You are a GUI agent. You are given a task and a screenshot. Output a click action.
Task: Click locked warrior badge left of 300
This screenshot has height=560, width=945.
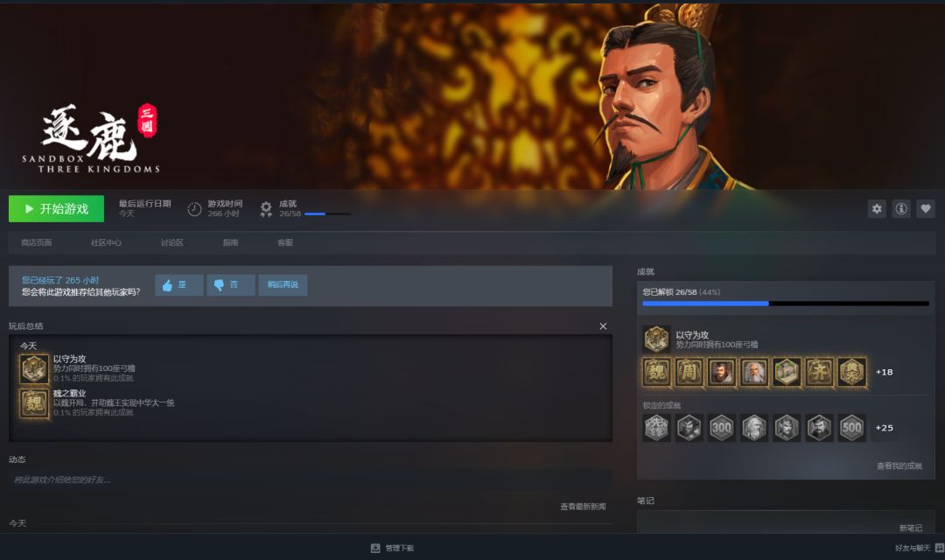(689, 428)
